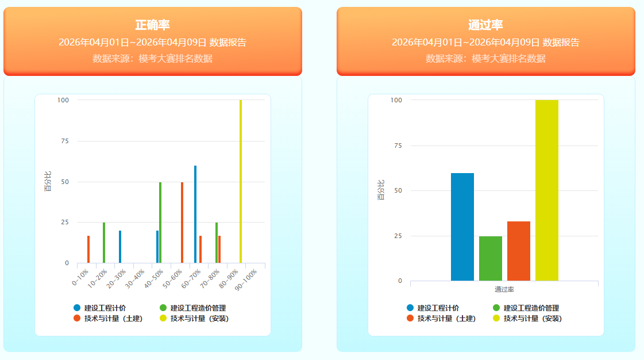This screenshot has width=644, height=360.
Task: Click the tall yellow bar in 通过率 chart
Action: coord(546,190)
